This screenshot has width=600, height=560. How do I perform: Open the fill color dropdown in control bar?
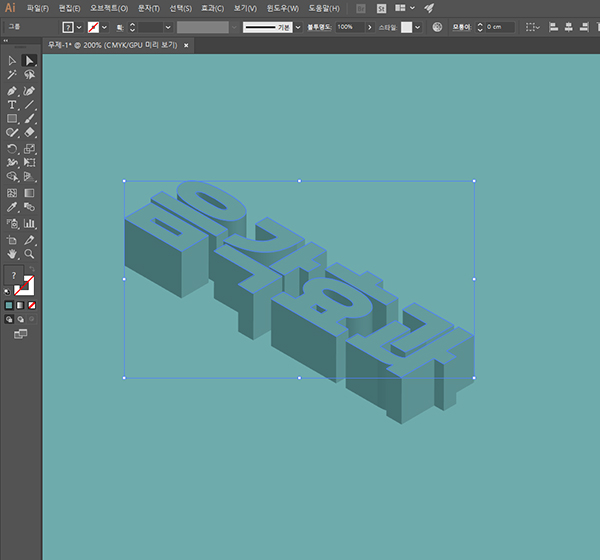tap(79, 27)
